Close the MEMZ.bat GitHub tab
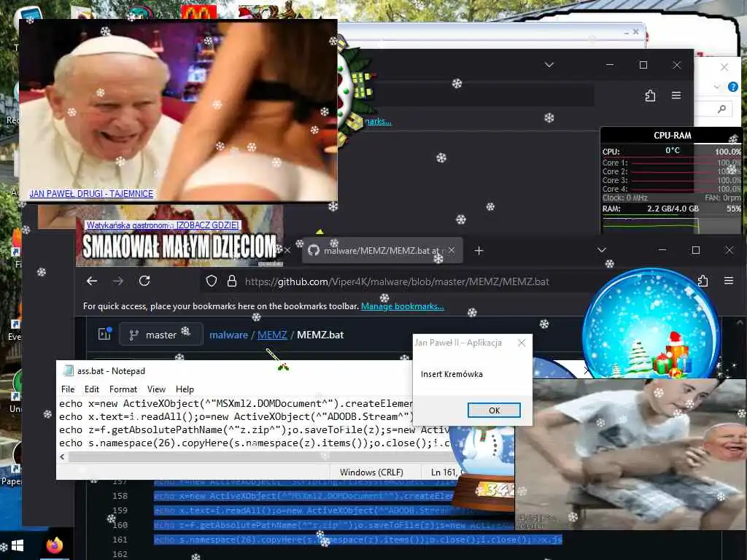Screen dimensions: 747x560 tap(451, 250)
